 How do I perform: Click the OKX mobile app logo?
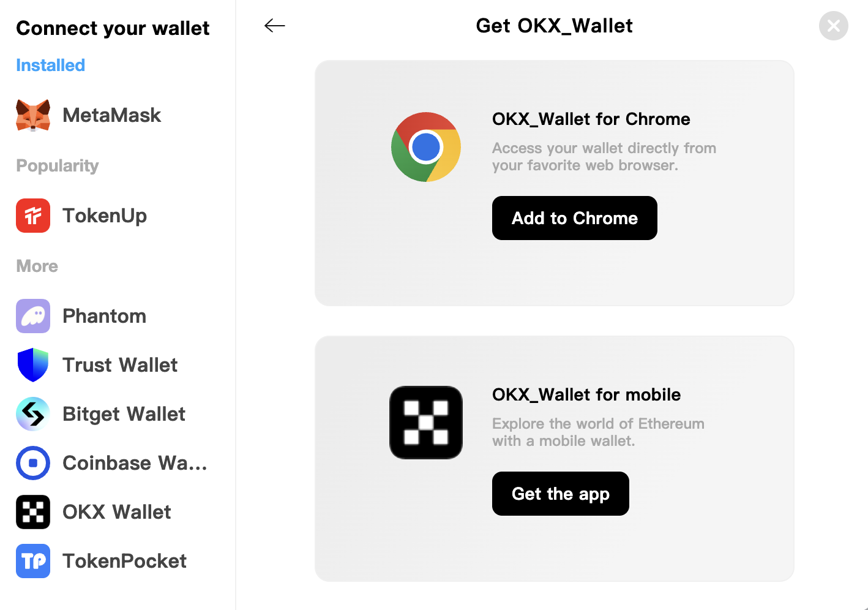coord(426,423)
